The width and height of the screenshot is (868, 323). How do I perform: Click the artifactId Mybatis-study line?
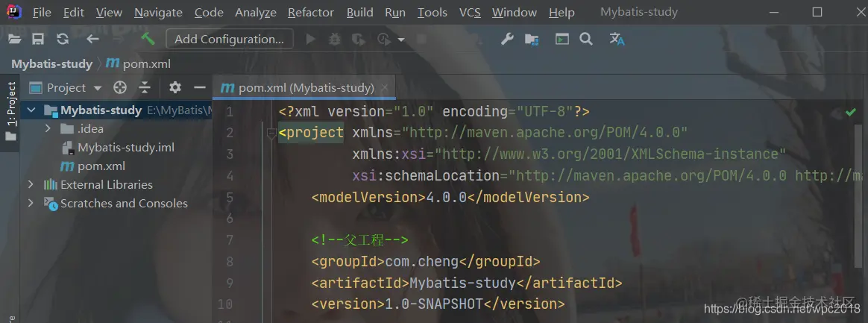coord(467,283)
